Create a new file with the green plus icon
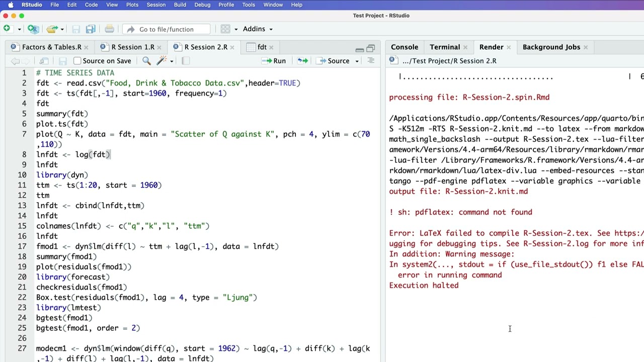Image resolution: width=644 pixels, height=362 pixels. (7, 29)
